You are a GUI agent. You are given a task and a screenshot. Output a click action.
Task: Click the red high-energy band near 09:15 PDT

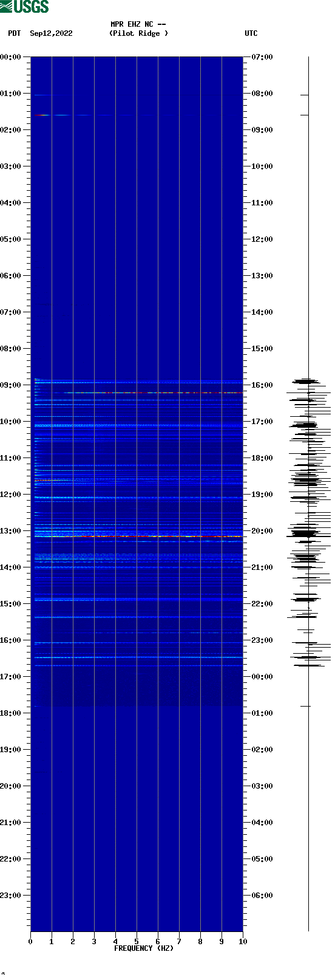click(x=154, y=393)
